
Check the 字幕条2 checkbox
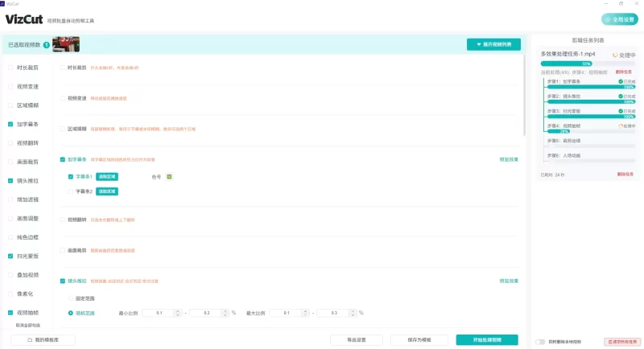(x=71, y=191)
